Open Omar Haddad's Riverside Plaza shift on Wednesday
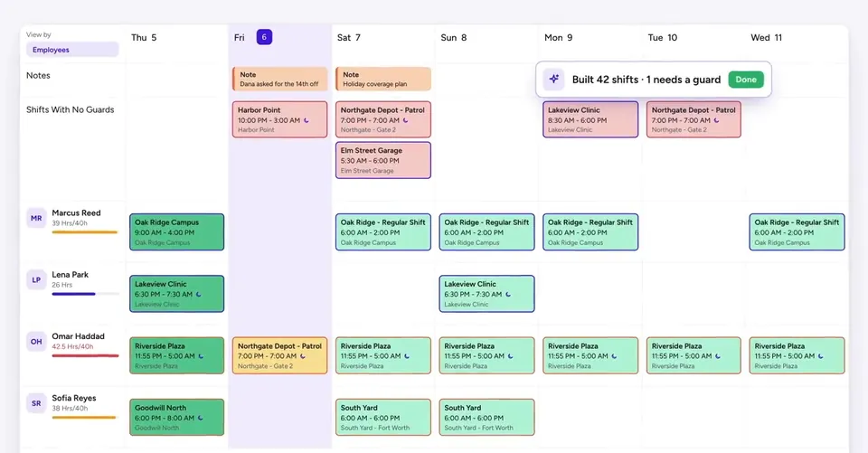The image size is (868, 453). (797, 355)
